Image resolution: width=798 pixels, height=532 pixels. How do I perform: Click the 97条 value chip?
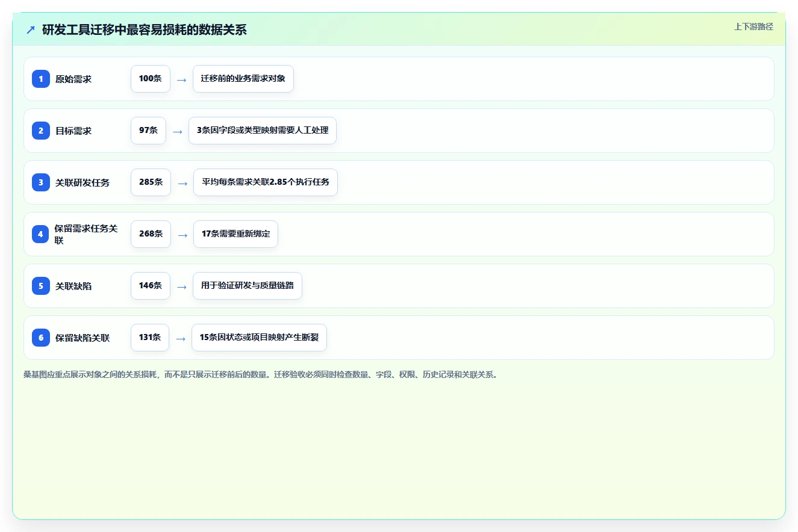148,131
